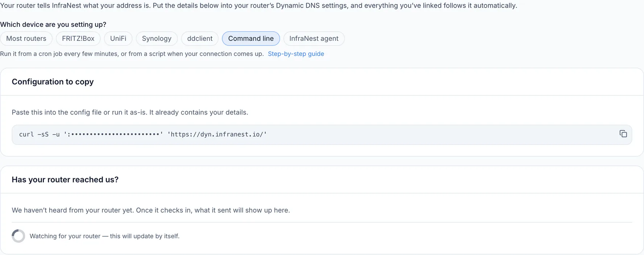Choose the UniFi device option
Image resolution: width=644 pixels, height=255 pixels.
tap(118, 39)
